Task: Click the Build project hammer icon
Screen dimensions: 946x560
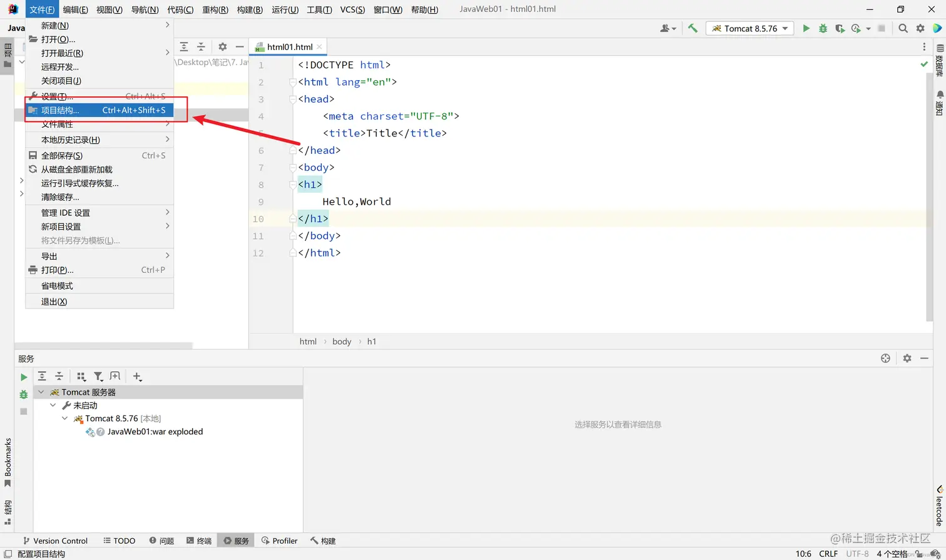Action: click(693, 28)
